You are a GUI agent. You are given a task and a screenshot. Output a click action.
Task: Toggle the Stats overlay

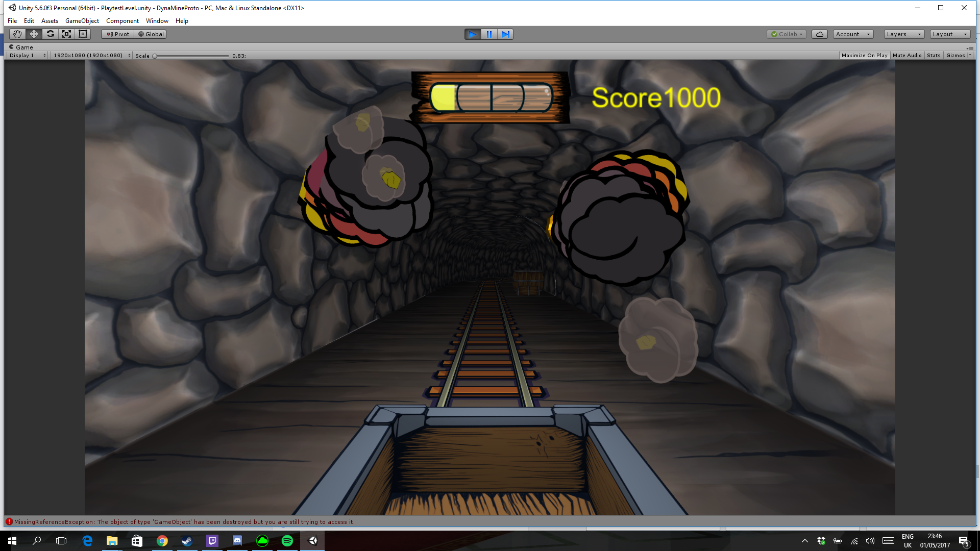[934, 56]
